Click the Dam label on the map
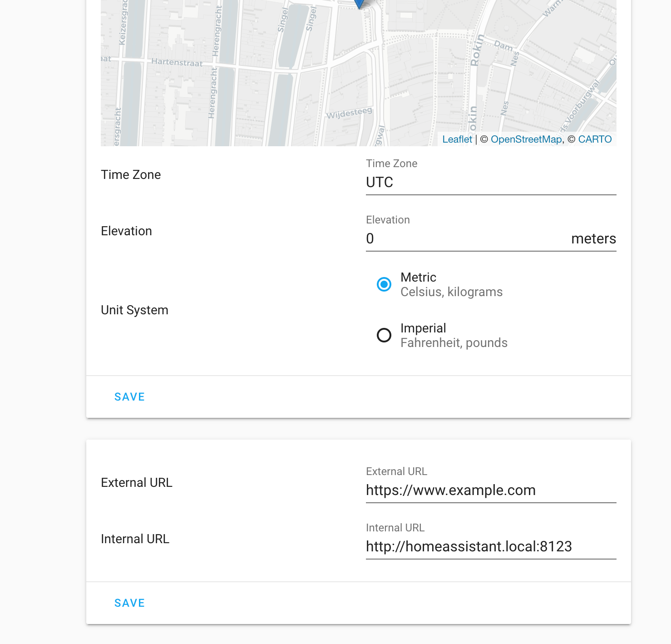This screenshot has height=644, width=671. tap(503, 45)
